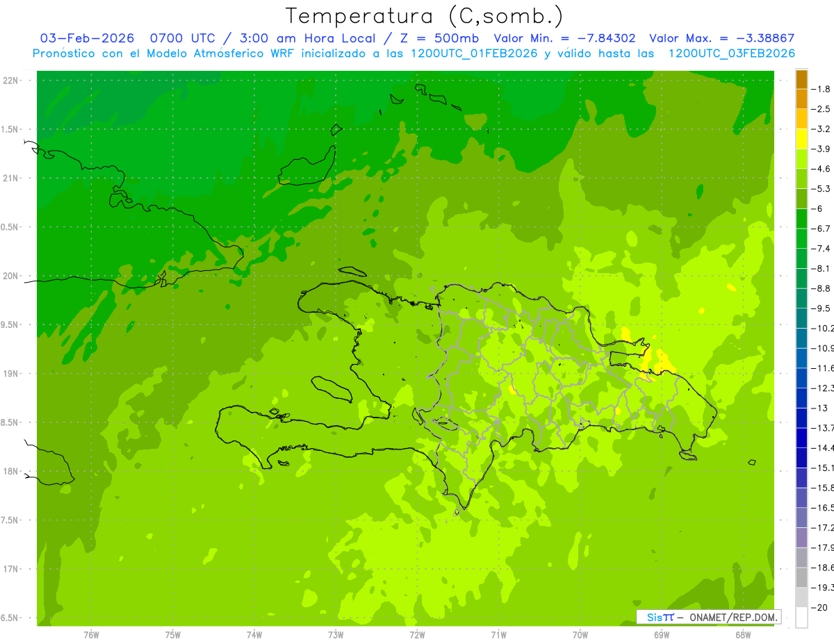The height and width of the screenshot is (644, 834).
Task: Click the '-15.1' legend value
Action: tap(823, 468)
